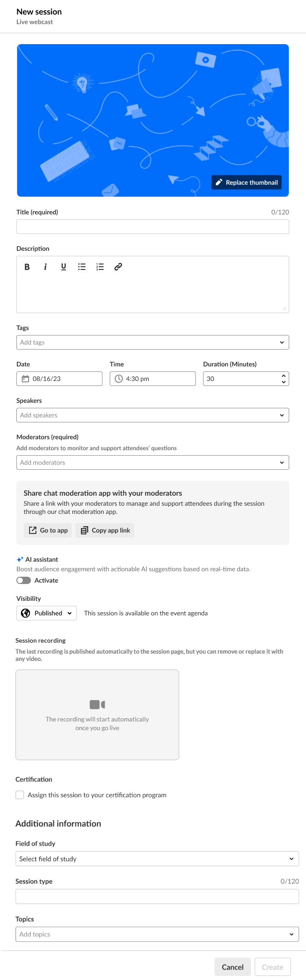Insert a bulleted list in description
Image resolution: width=306 pixels, height=980 pixels.
(82, 267)
